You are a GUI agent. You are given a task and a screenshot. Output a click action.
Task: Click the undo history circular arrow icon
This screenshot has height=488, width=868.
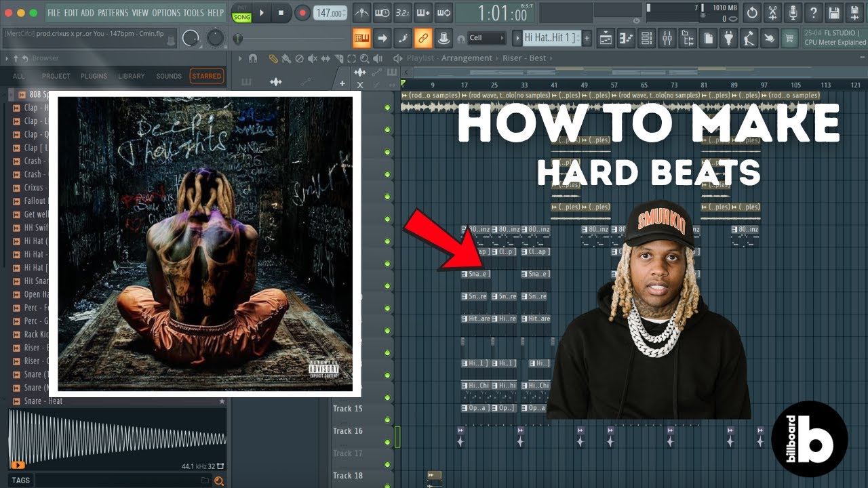752,12
